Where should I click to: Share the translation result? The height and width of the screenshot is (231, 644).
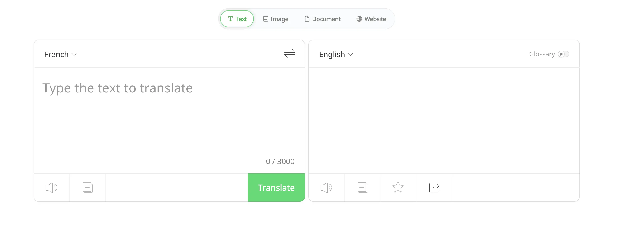pos(434,188)
